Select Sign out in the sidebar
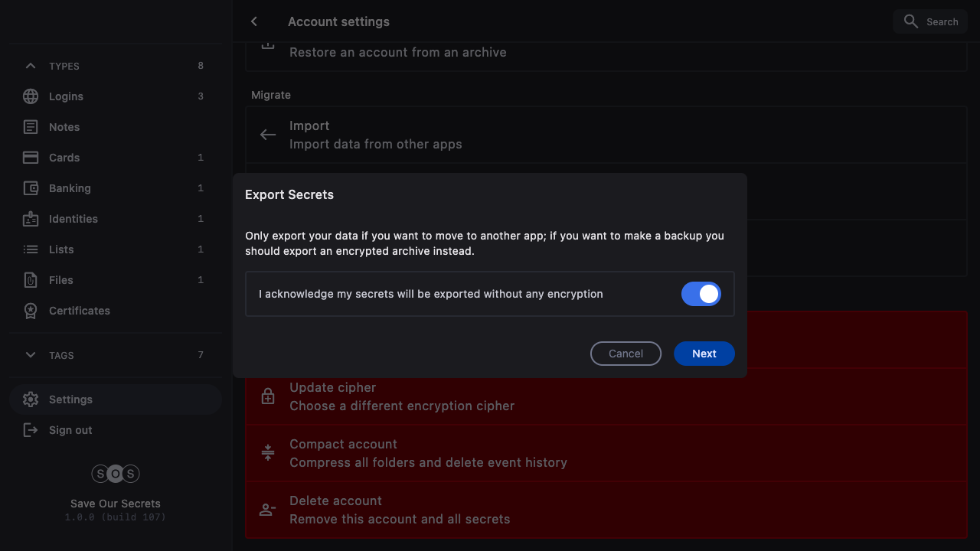Viewport: 980px width, 551px height. [x=70, y=430]
